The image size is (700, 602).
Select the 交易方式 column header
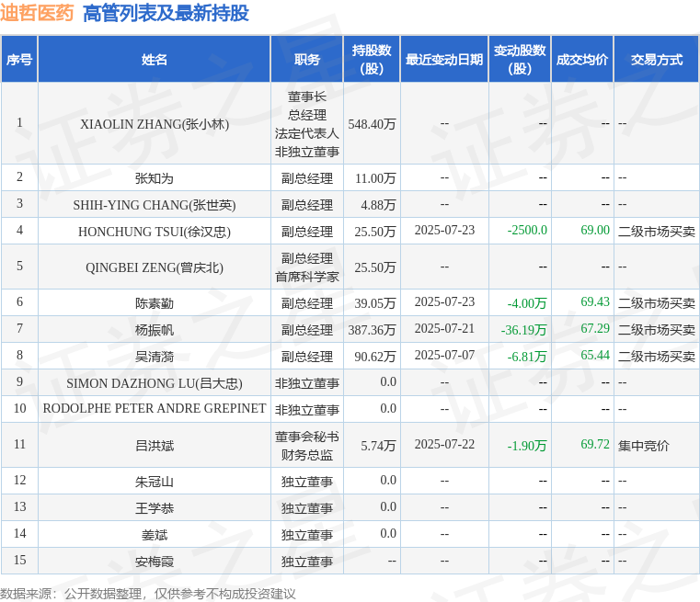pos(656,60)
